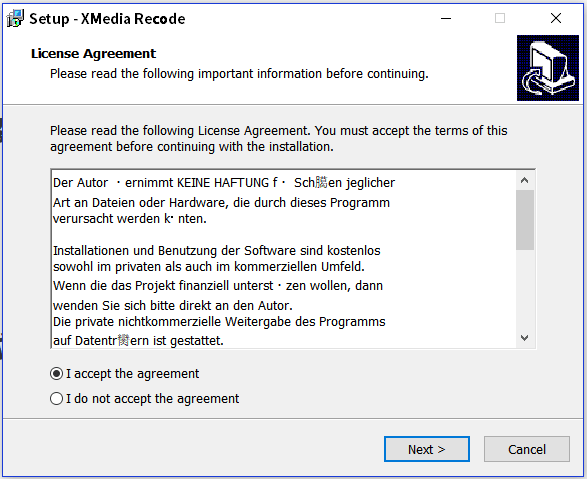This screenshot has height=479, width=587.
Task: Click the Next > button
Action: (427, 449)
